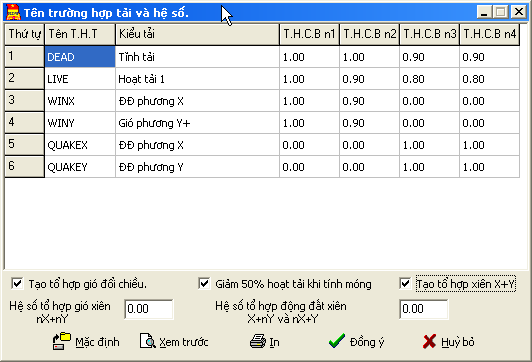
Task: Click QUAKEX row T.H.C.B n4 value 1.00
Action: [x=490, y=145]
